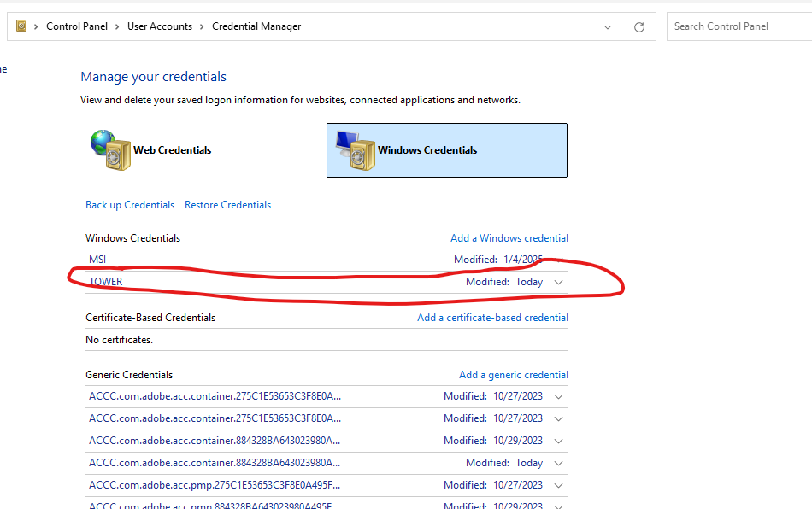The width and height of the screenshot is (812, 509).
Task: Go to User Accounts breadcrumb
Action: tap(160, 26)
